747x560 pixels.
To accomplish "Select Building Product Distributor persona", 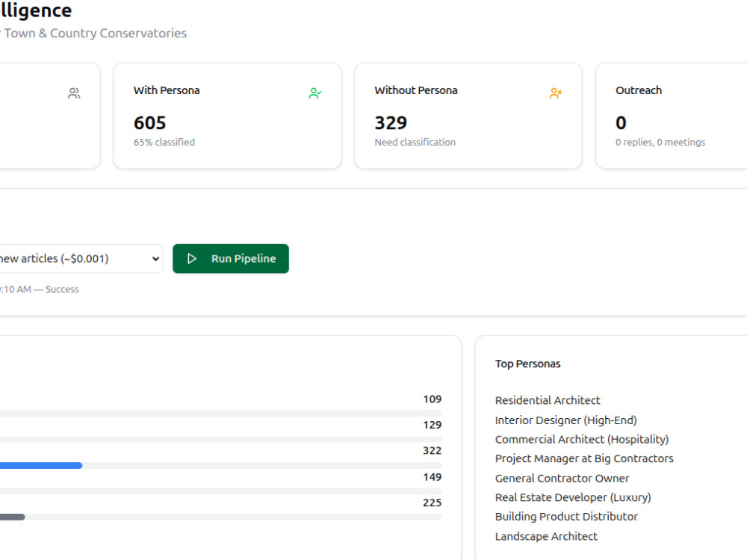I will [566, 517].
